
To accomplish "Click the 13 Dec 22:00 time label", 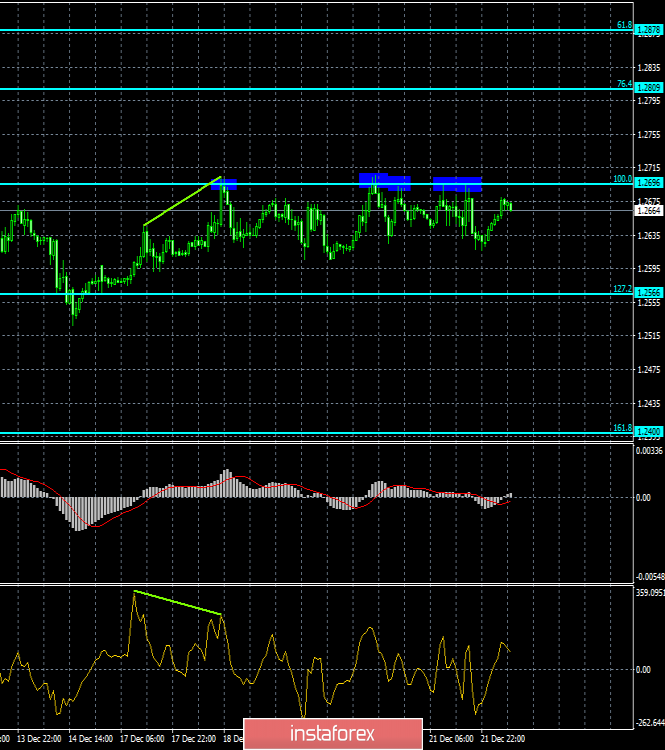I will click(x=39, y=739).
